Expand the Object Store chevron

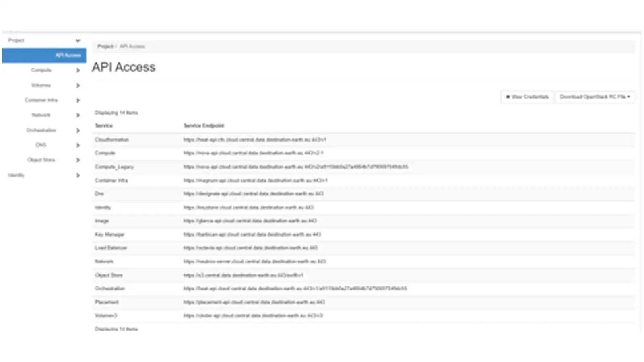pos(78,160)
